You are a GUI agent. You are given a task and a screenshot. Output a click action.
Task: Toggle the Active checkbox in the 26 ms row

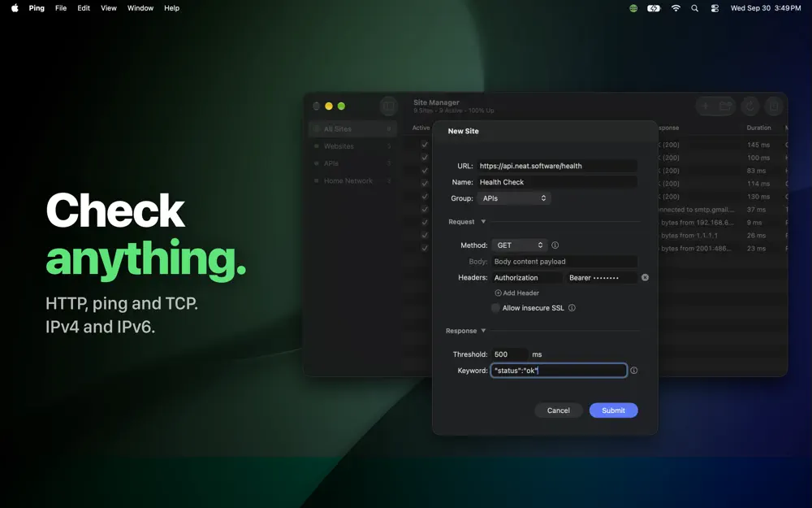click(x=425, y=236)
